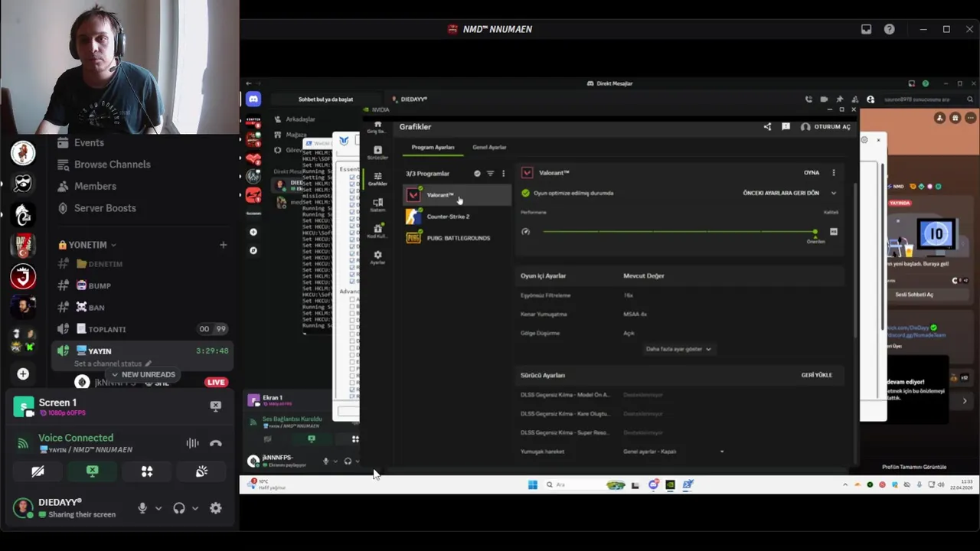The image size is (980, 551).
Task: Click NVIDIA app icon in shared taskbar
Action: click(x=670, y=484)
